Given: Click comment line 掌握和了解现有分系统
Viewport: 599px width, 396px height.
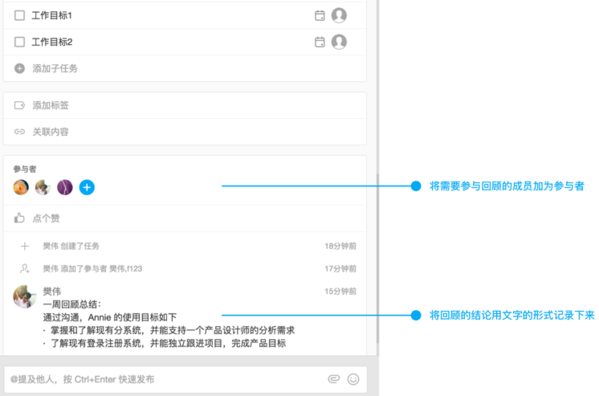Looking at the screenshot, I should tap(169, 330).
